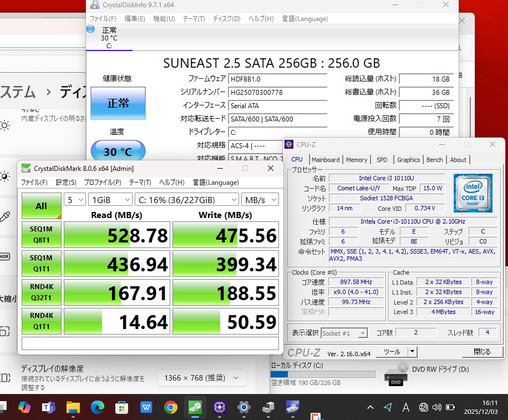Open ディスク(D) menu in CrystalDiskInfo
Image resolution: width=508 pixels, height=420 pixels.
(226, 19)
